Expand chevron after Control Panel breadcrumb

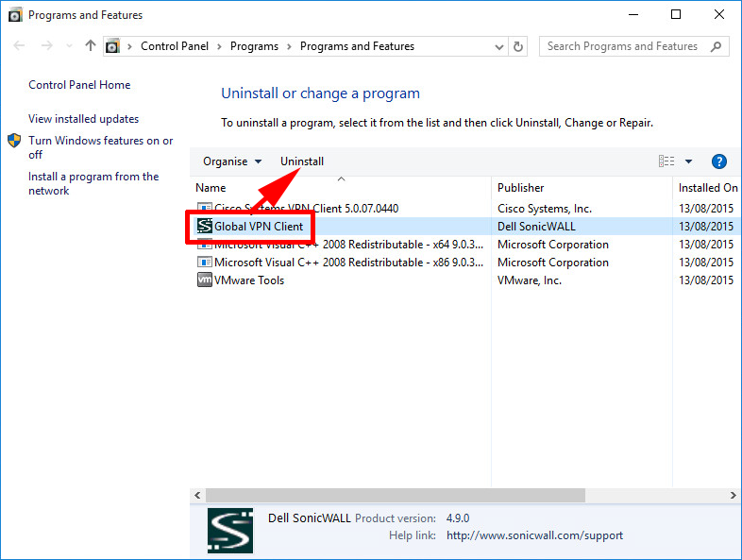coord(220,46)
